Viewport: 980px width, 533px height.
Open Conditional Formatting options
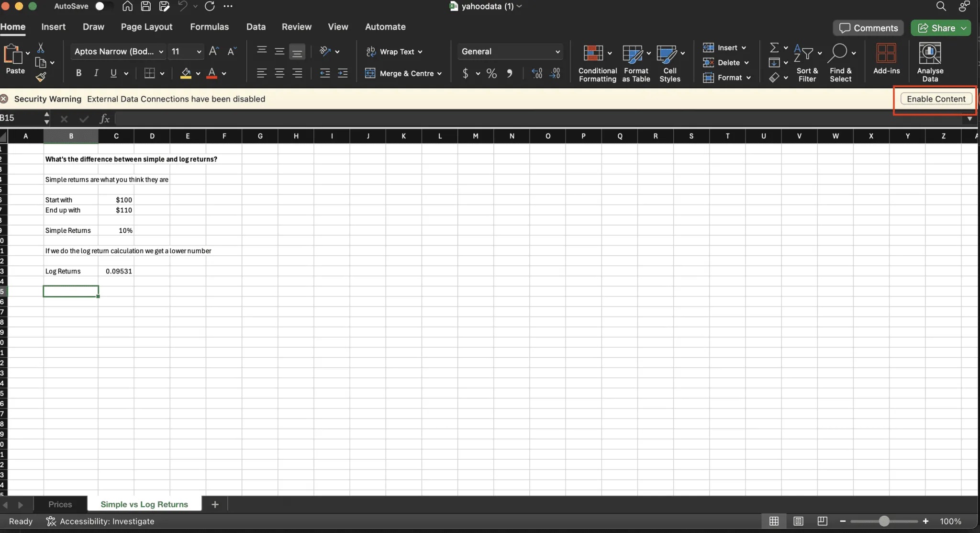(597, 63)
